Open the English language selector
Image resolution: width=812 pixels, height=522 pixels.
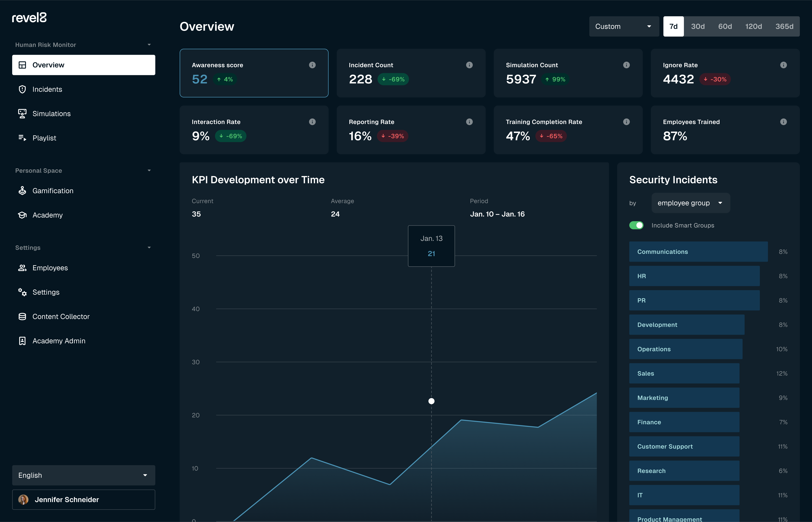click(83, 475)
